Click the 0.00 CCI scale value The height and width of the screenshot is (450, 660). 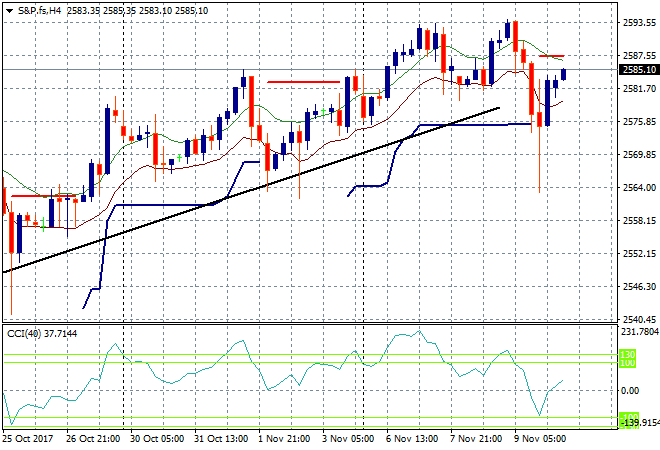click(630, 391)
